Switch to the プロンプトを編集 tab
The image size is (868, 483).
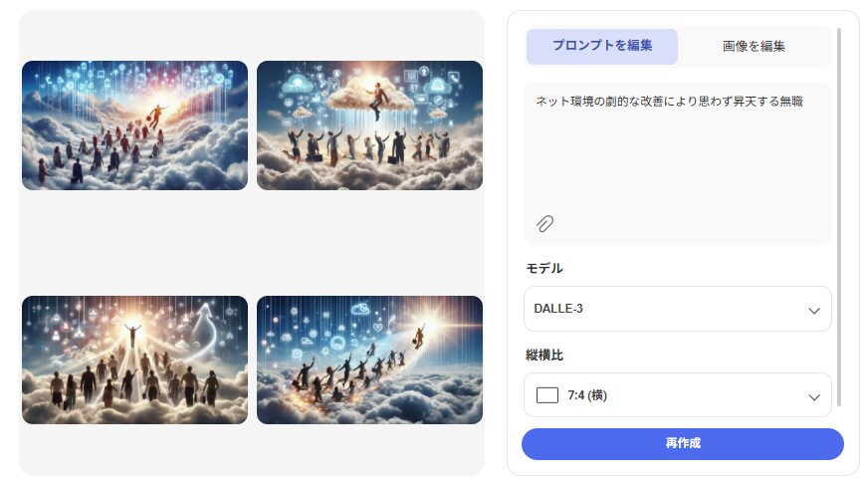[x=602, y=46]
